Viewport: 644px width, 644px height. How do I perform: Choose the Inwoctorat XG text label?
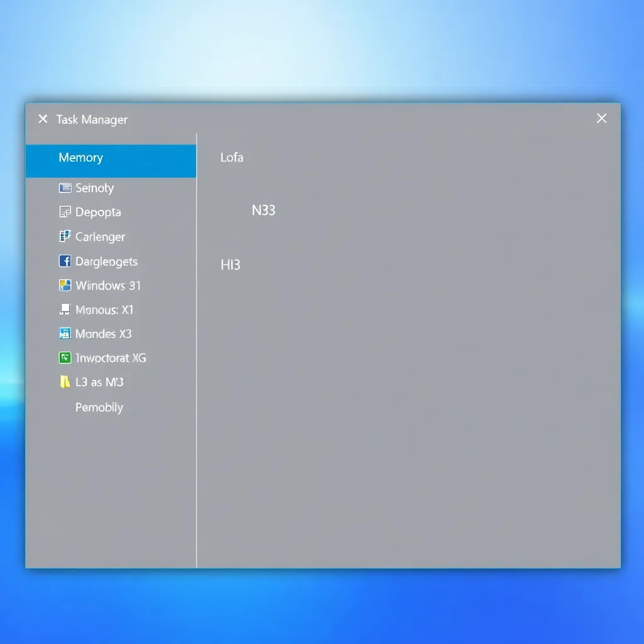(111, 358)
